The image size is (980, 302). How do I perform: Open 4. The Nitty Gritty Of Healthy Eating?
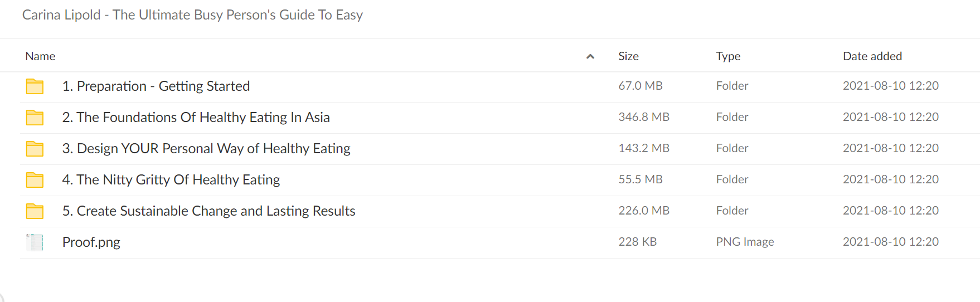tap(171, 180)
